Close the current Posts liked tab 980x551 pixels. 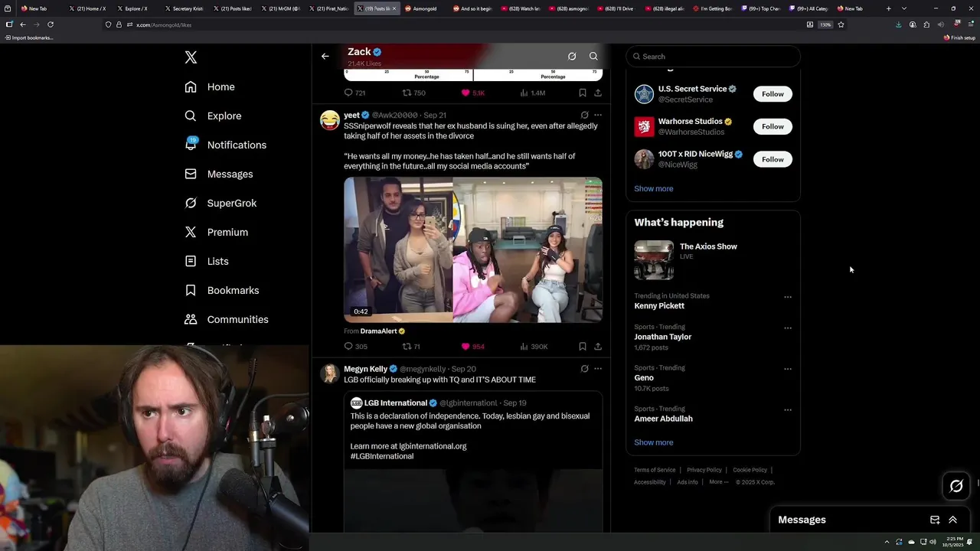[x=394, y=8]
